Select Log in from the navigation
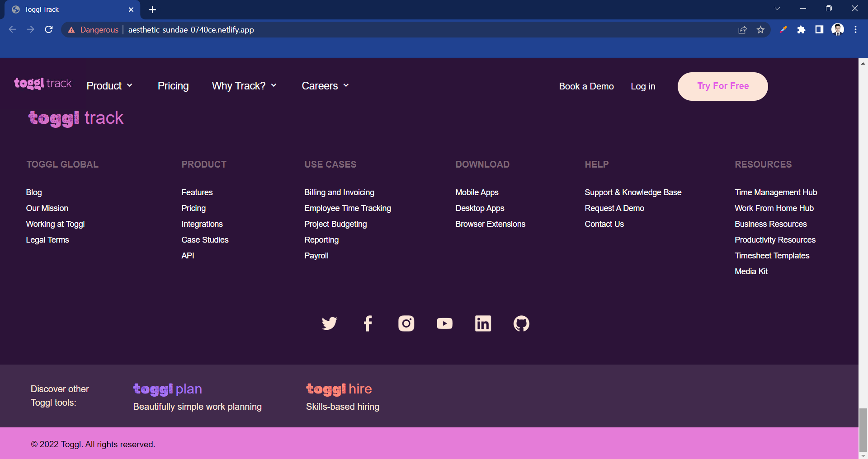868x459 pixels. click(x=643, y=86)
